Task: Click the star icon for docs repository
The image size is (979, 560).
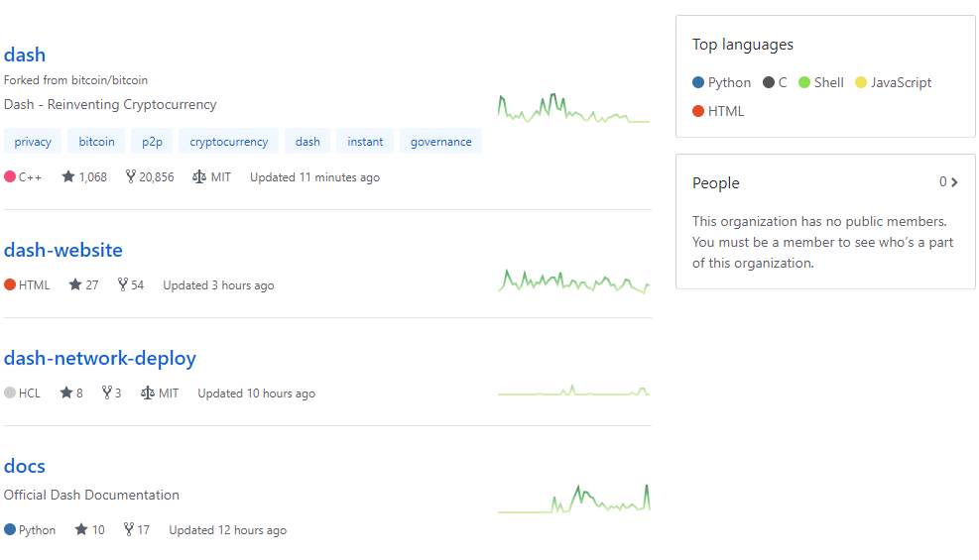Action: [81, 529]
